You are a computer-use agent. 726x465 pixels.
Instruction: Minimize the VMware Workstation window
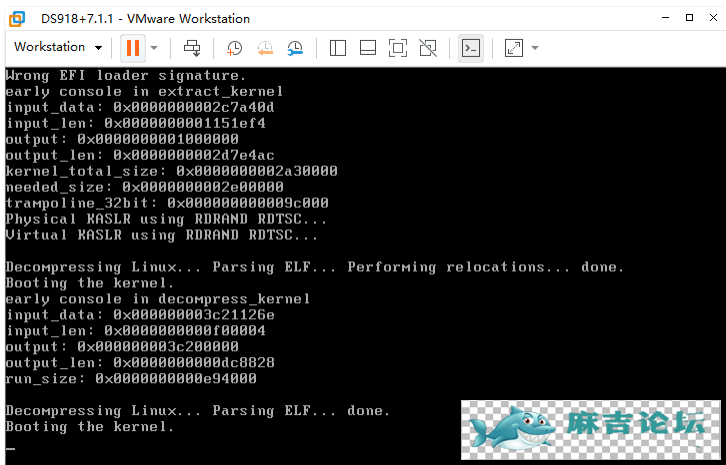pyautogui.click(x=666, y=18)
